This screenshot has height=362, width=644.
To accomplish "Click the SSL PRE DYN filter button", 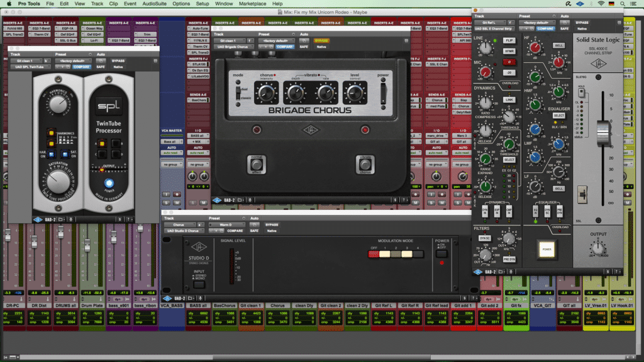I will 509,260.
